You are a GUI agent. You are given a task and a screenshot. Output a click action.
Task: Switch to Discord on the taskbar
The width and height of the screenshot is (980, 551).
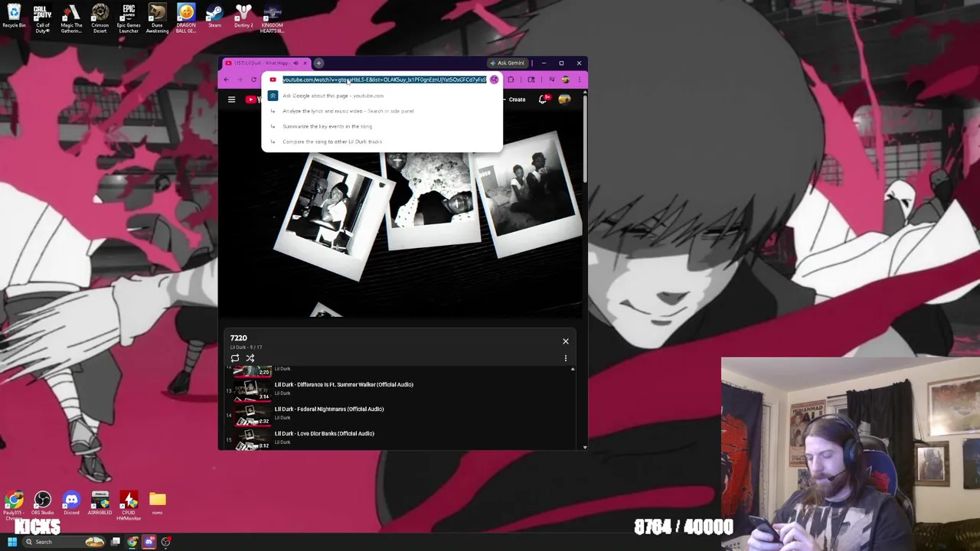pos(149,542)
